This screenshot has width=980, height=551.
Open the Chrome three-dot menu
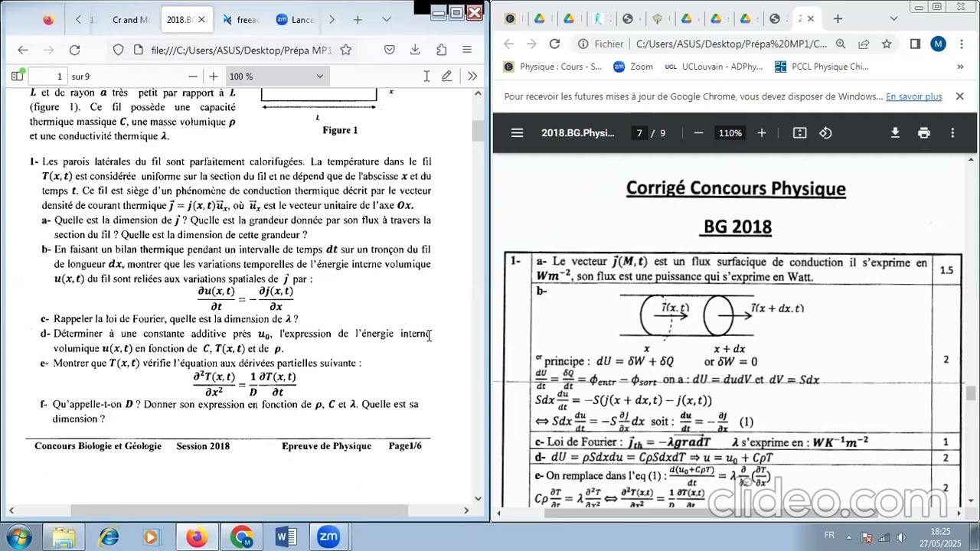click(x=962, y=44)
